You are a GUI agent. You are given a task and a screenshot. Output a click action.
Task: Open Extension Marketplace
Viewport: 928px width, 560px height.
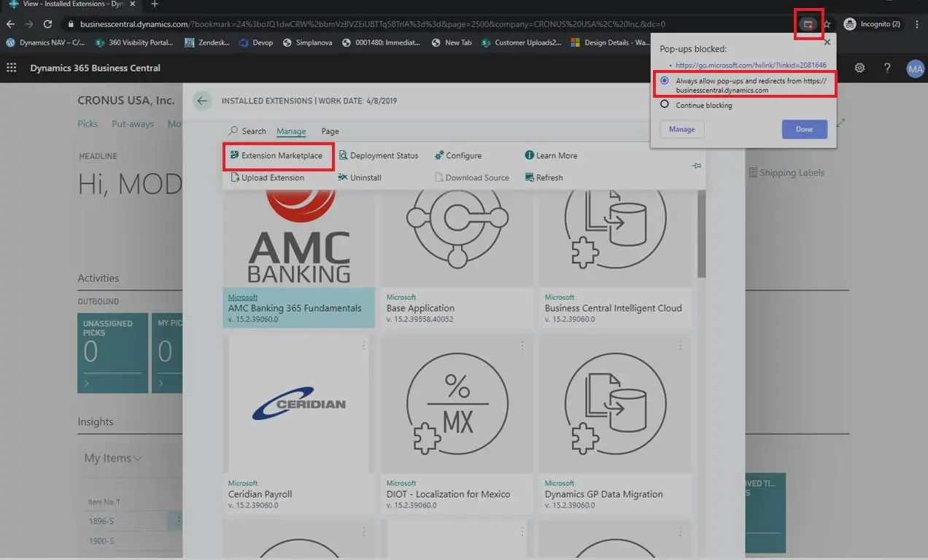point(277,155)
